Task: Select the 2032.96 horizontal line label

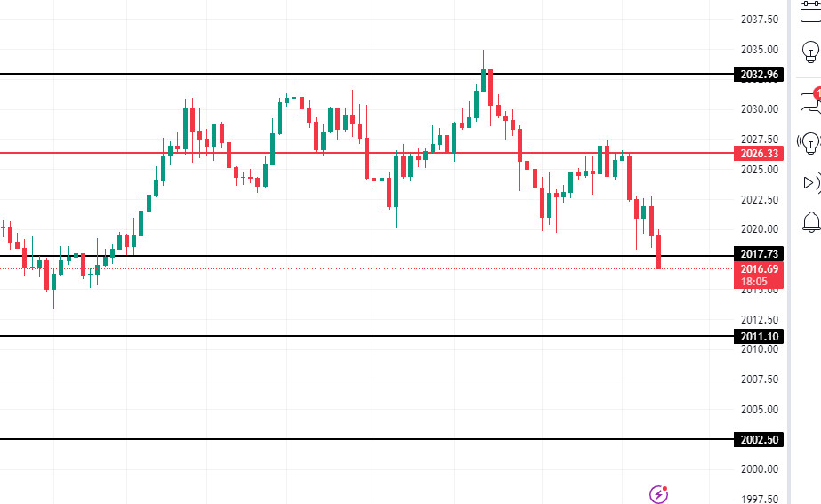Action: (x=759, y=74)
